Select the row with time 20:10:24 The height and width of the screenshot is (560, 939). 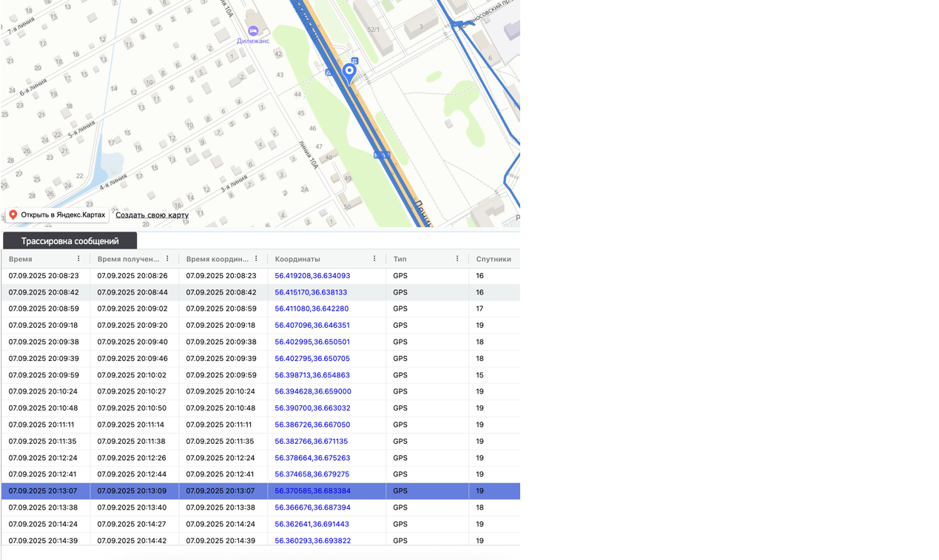tap(43, 392)
